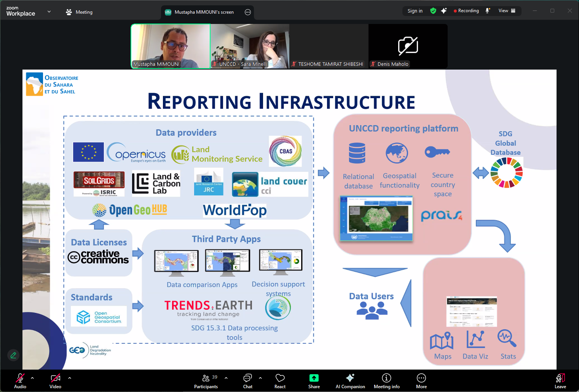Open video settings via the Video chevron
The image size is (579, 392).
(x=69, y=378)
